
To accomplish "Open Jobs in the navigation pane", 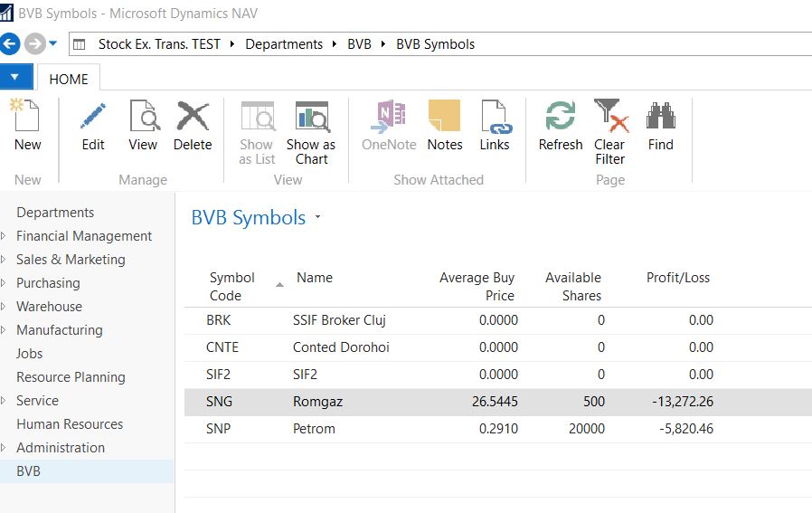I will (x=30, y=354).
